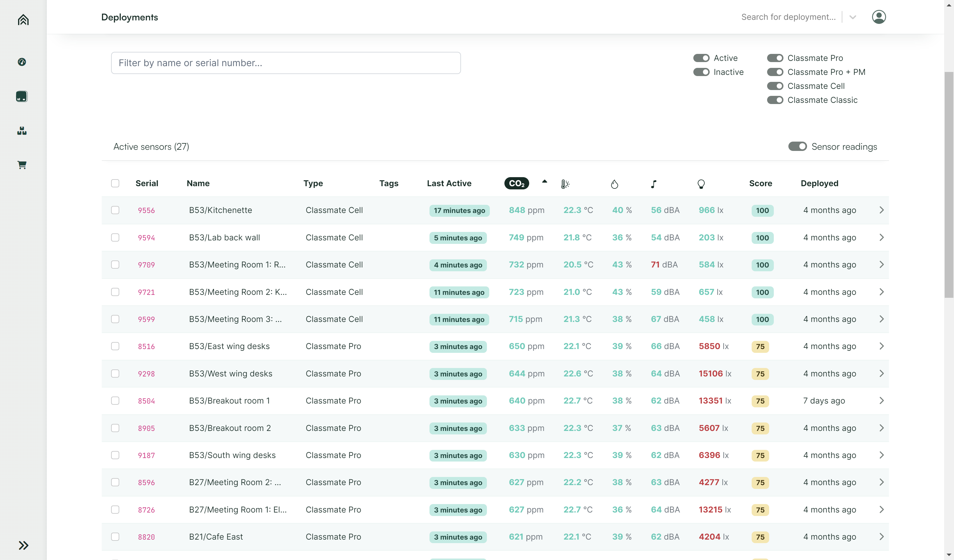Disable the Classmate Cell type toggle
Image resolution: width=954 pixels, height=560 pixels.
coord(775,86)
